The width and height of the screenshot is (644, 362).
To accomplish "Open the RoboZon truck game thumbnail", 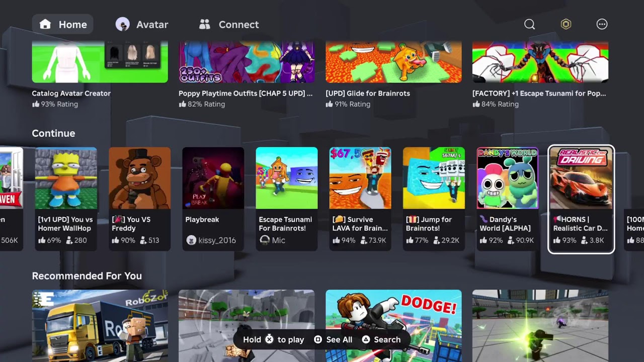I will [x=100, y=326].
